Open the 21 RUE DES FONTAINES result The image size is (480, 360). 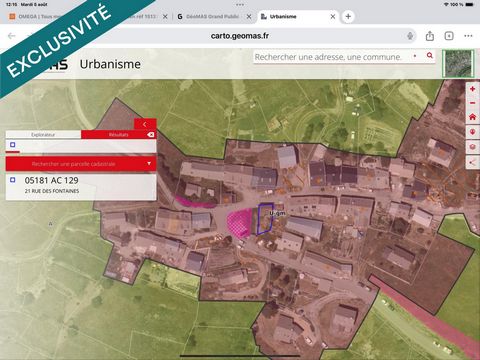click(52, 191)
